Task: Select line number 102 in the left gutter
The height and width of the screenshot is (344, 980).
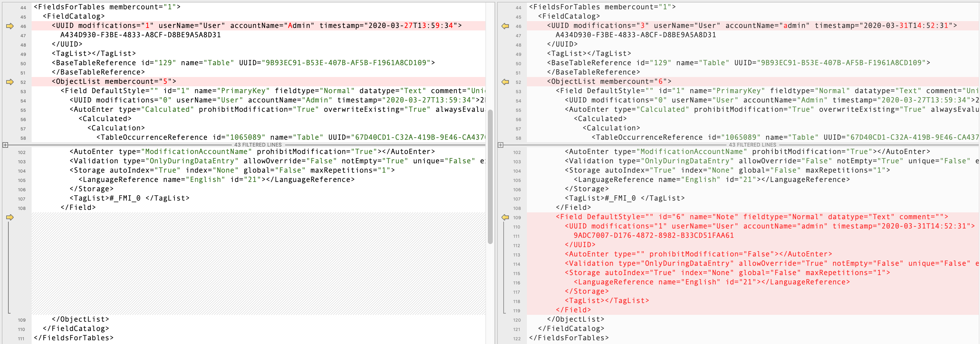Action: [x=22, y=152]
